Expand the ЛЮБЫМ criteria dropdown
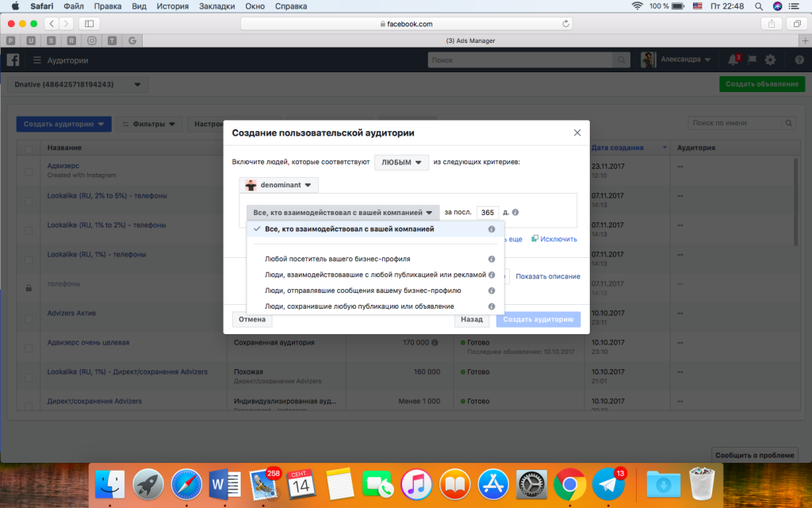The height and width of the screenshot is (508, 812). point(401,162)
